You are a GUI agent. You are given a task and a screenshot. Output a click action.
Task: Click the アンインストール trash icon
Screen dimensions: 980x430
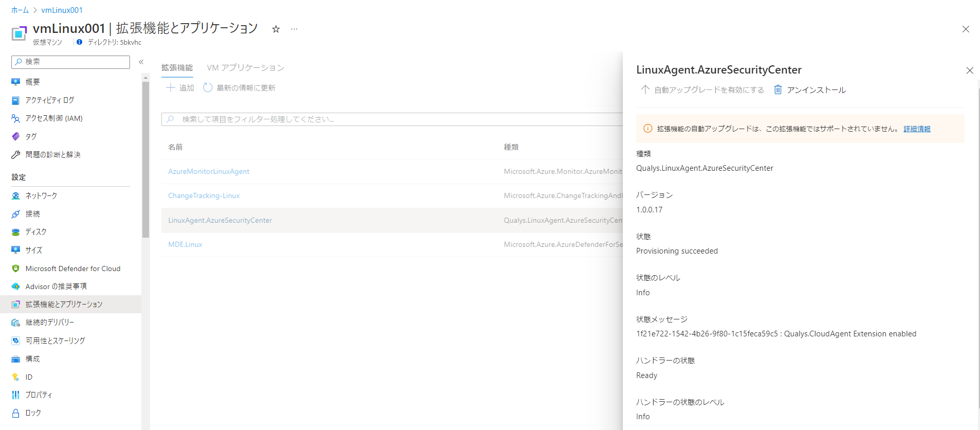[778, 89]
